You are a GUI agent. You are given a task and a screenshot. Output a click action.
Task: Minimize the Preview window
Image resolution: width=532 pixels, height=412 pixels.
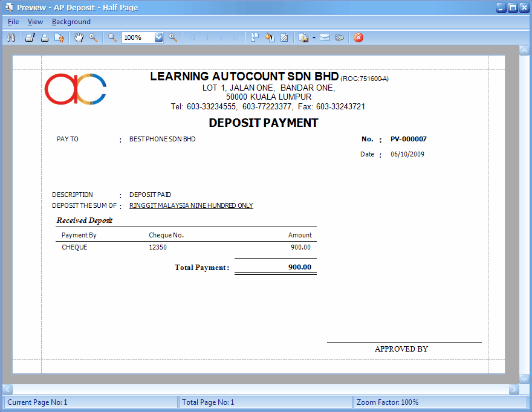(501, 7)
